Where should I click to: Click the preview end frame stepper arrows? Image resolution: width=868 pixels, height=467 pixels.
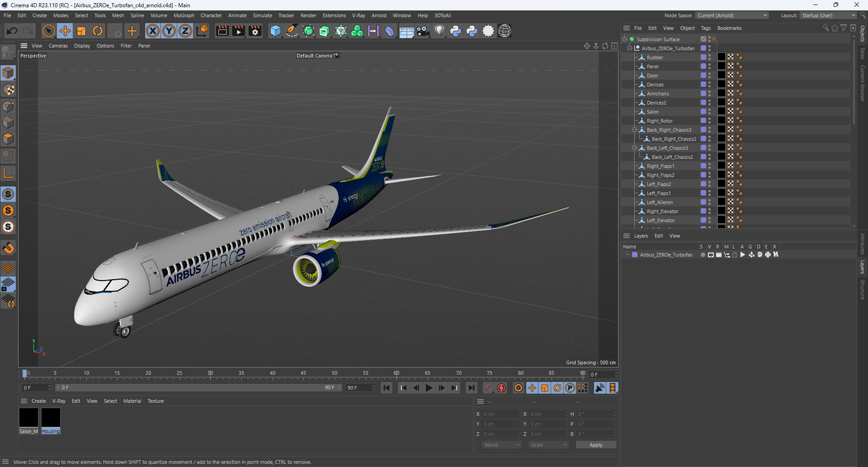[373, 388]
